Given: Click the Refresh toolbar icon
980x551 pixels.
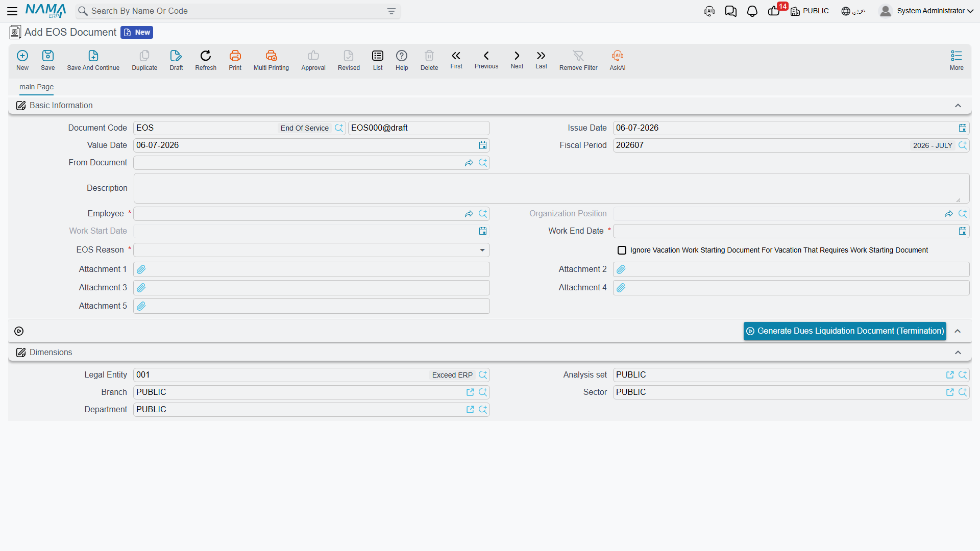Looking at the screenshot, I should 206,56.
